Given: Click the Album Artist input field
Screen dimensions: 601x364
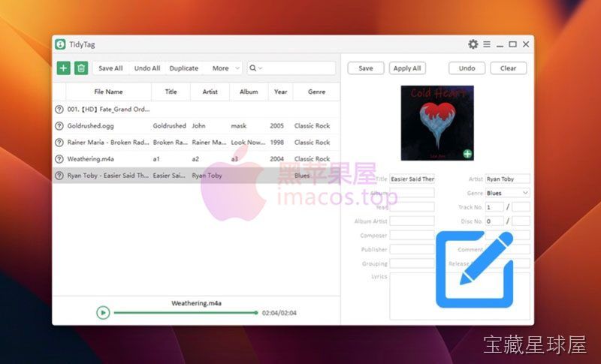Looking at the screenshot, I should click(x=412, y=221).
